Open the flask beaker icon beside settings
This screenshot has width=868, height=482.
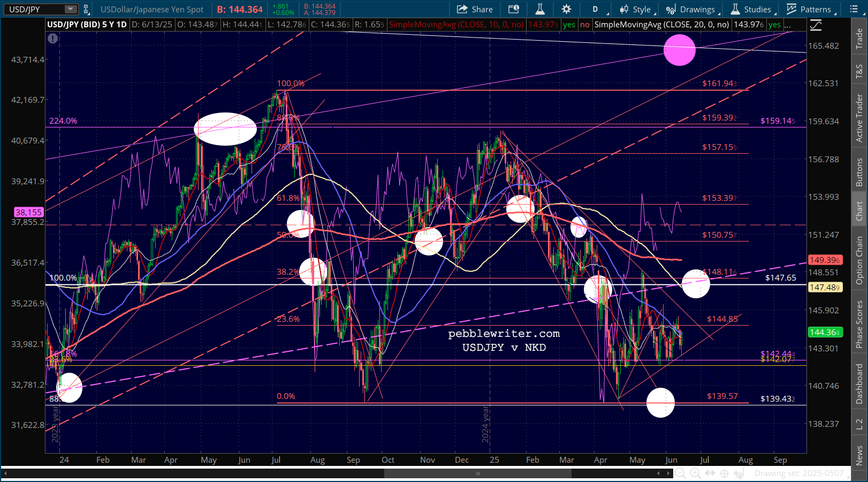[x=540, y=9]
